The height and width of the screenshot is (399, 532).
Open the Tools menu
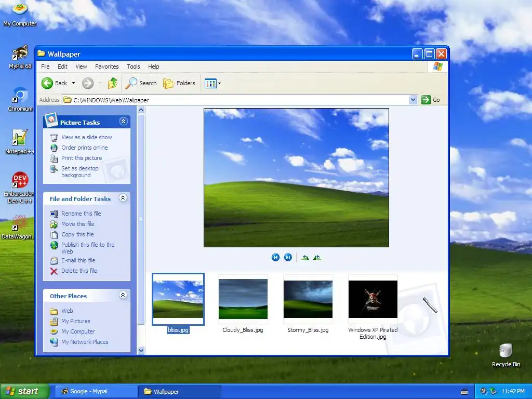pyautogui.click(x=134, y=66)
